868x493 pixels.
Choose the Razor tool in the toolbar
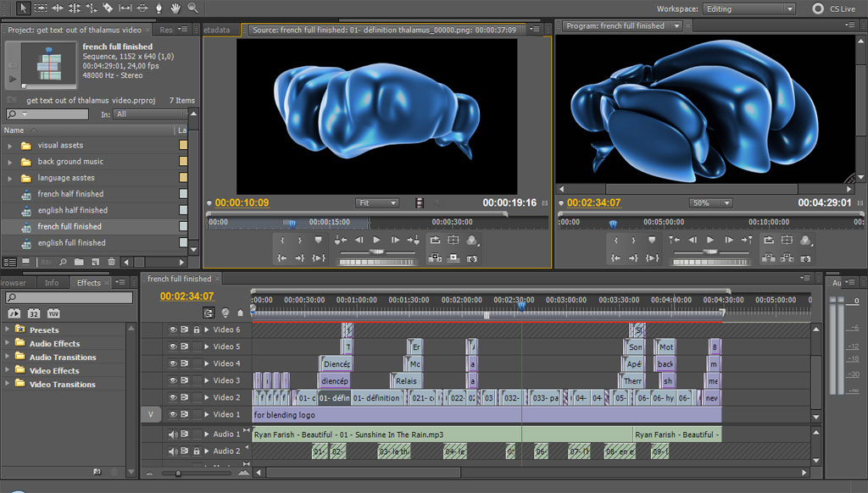[108, 8]
